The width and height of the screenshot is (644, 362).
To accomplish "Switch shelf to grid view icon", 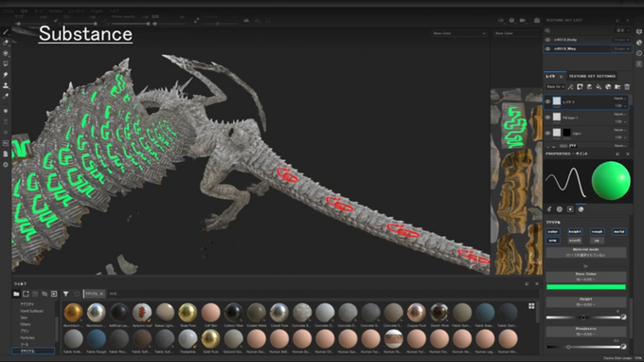I will tap(531, 306).
